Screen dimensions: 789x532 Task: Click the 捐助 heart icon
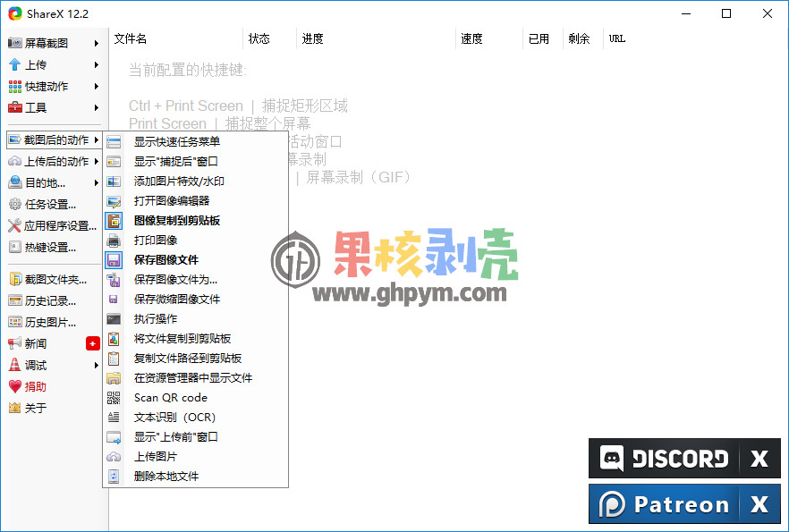14,386
